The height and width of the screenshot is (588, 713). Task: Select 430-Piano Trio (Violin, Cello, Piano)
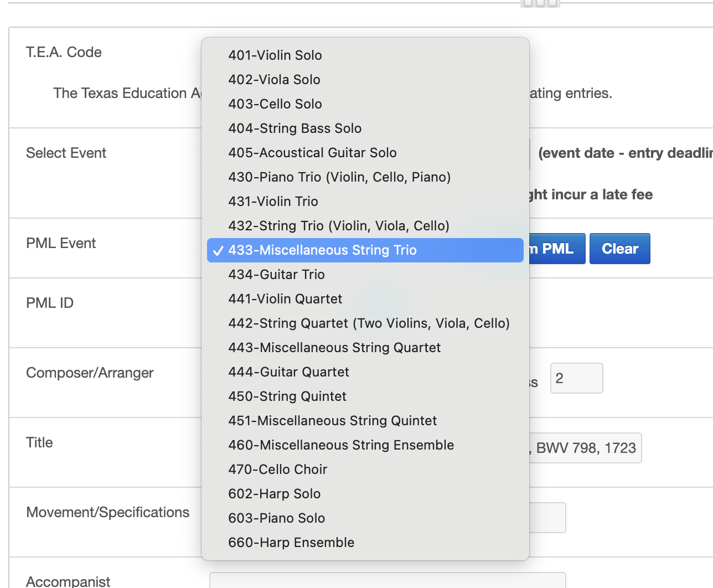(x=339, y=177)
